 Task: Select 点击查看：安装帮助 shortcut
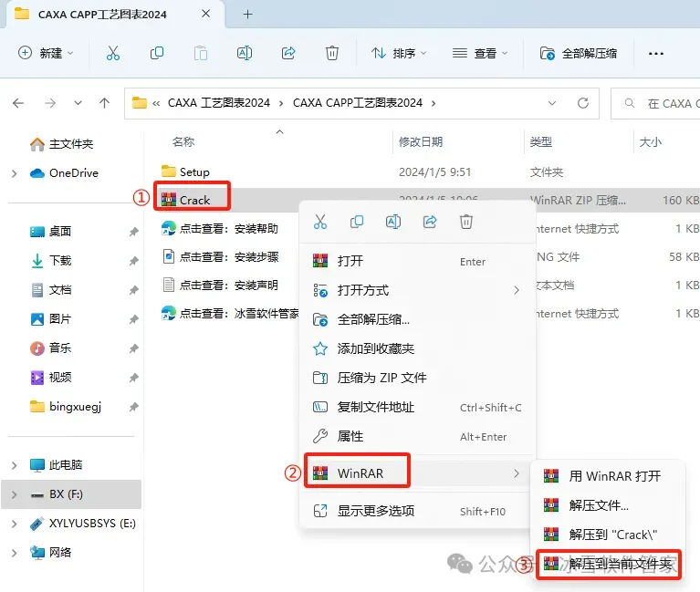coord(220,228)
